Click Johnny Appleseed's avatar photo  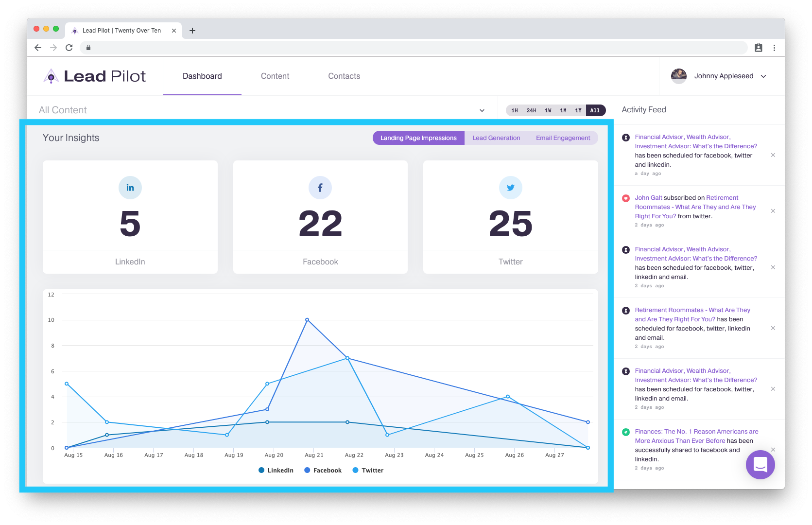click(679, 76)
